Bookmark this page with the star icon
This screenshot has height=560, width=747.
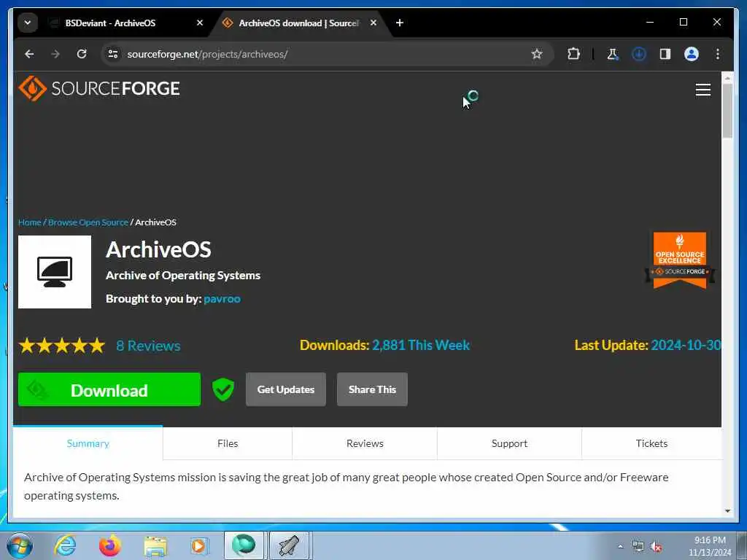[537, 54]
